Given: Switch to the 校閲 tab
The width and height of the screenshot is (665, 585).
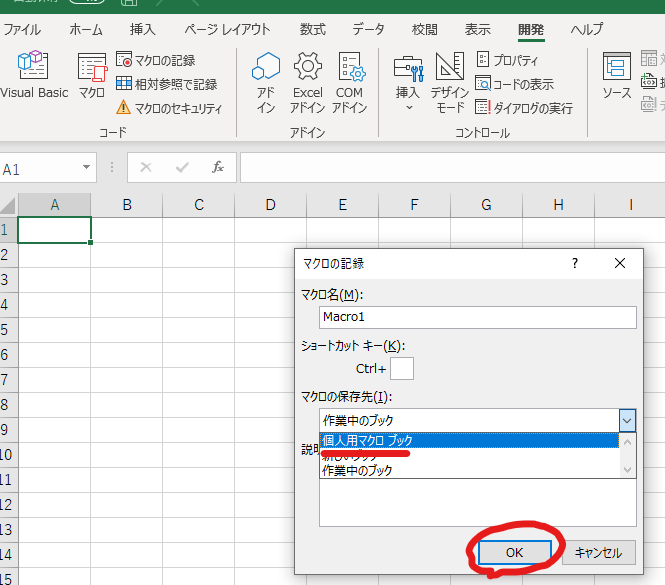Looking at the screenshot, I should pyautogui.click(x=425, y=29).
